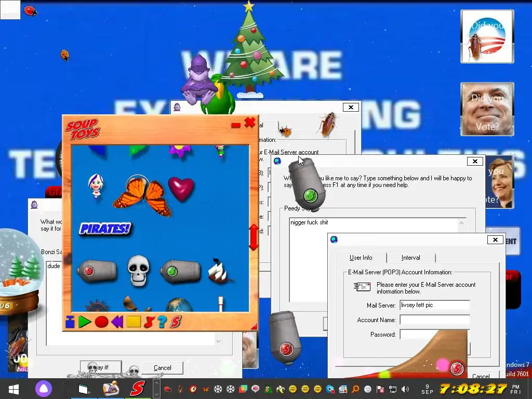Viewport: 532px width, 399px height.
Task: Click the red record circle in Soup Toys
Action: 101,322
